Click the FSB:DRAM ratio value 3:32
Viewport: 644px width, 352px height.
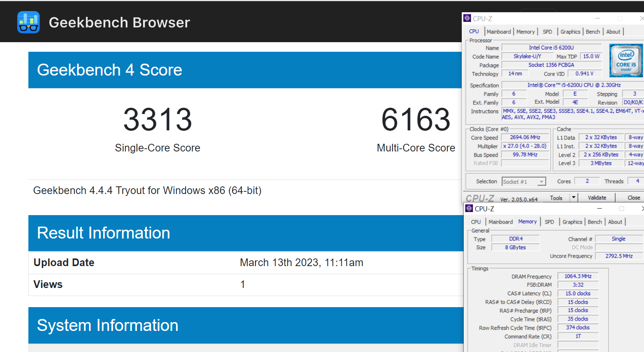coord(578,285)
